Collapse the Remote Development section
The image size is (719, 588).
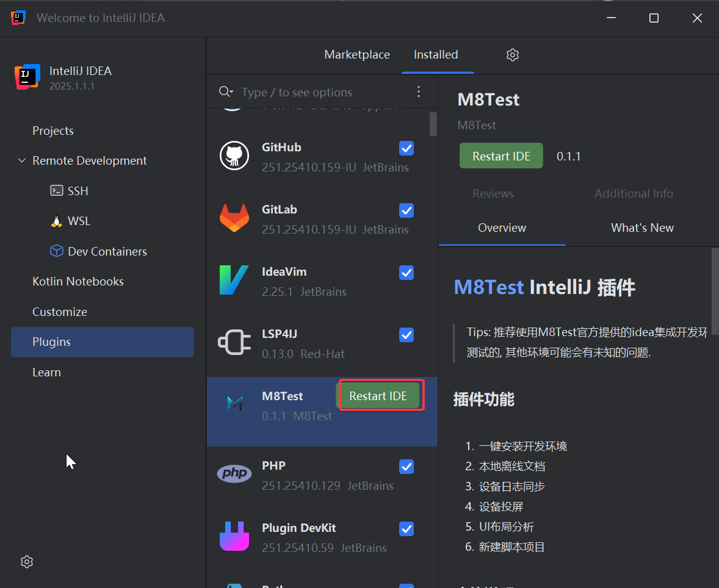pyautogui.click(x=22, y=160)
